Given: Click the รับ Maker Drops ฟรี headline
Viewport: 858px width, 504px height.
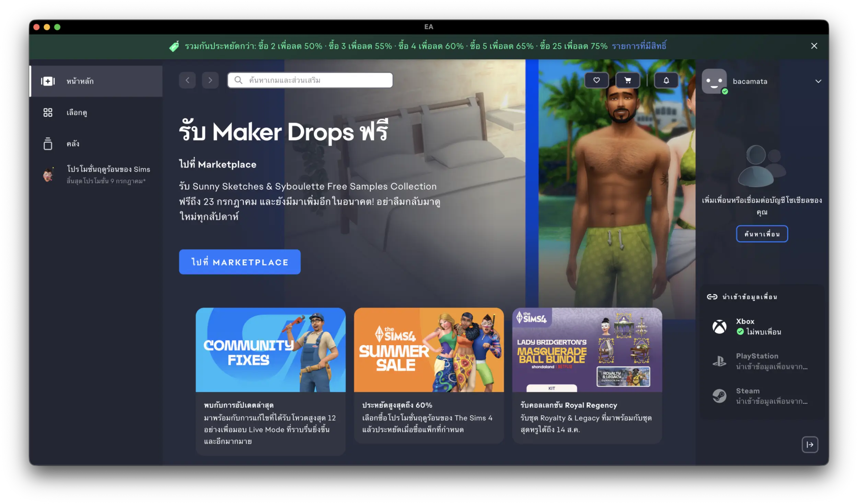Looking at the screenshot, I should pyautogui.click(x=283, y=132).
